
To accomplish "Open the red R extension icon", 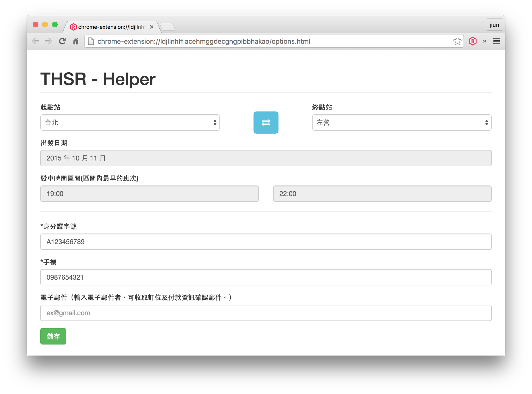I will [472, 41].
